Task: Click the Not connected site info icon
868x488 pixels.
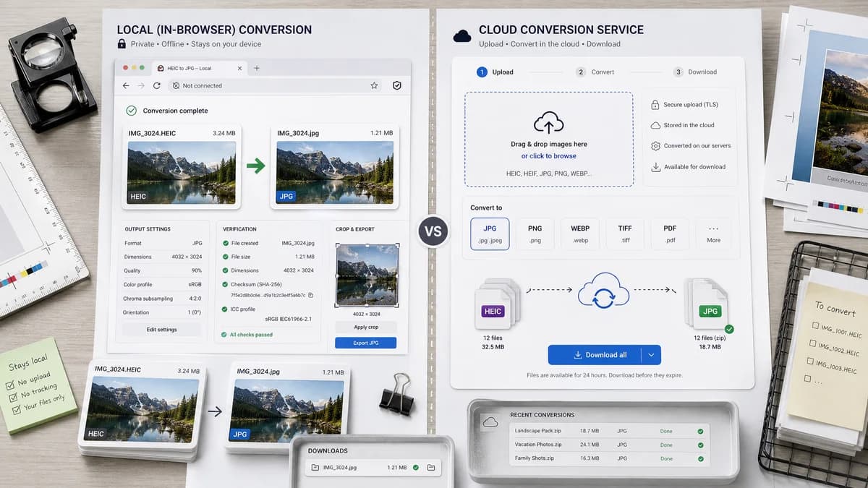Action: [x=176, y=85]
